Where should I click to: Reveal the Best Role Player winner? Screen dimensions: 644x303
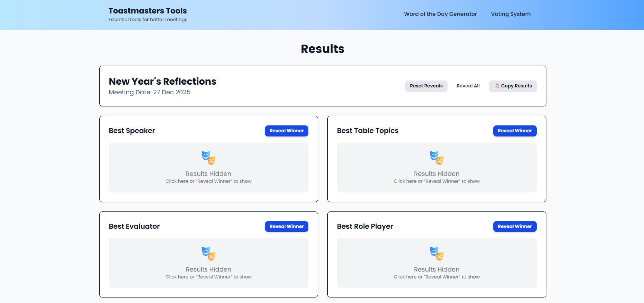[x=515, y=227]
